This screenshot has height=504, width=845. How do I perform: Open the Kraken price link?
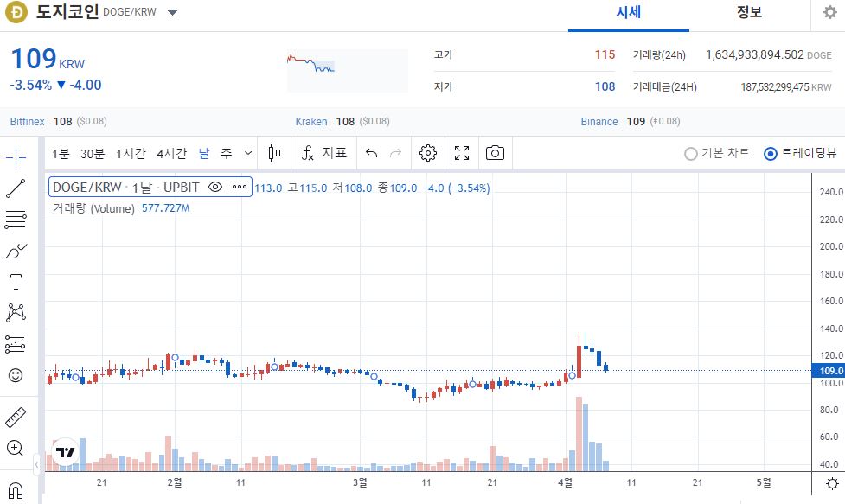click(x=311, y=122)
